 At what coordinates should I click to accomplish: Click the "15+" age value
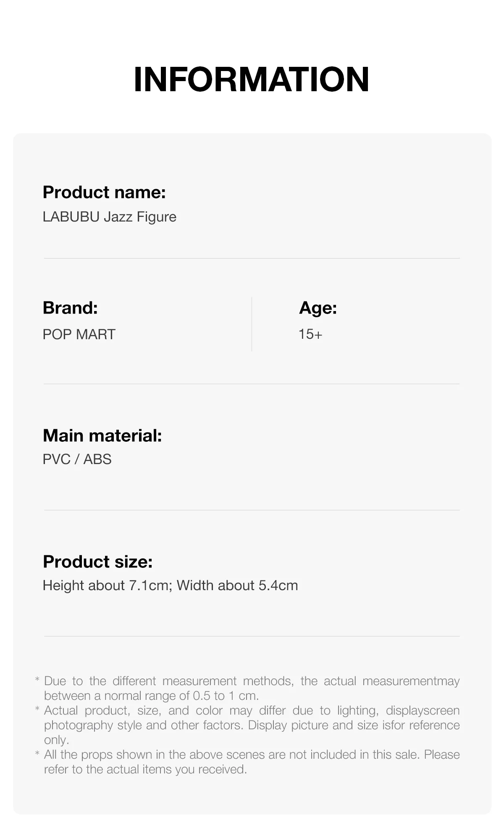[310, 334]
